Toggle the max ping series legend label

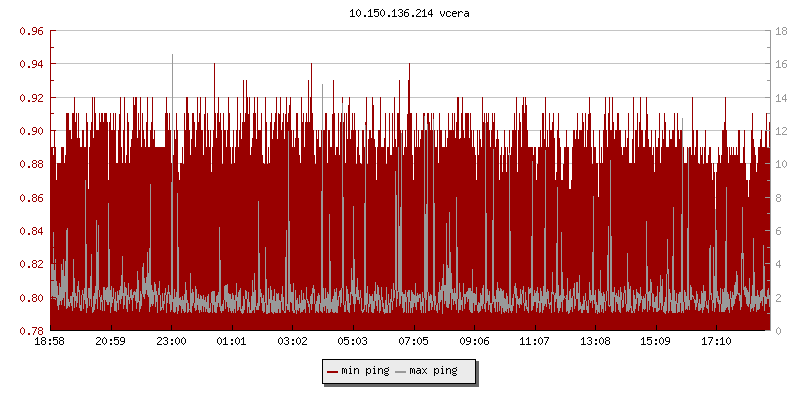coord(433,371)
